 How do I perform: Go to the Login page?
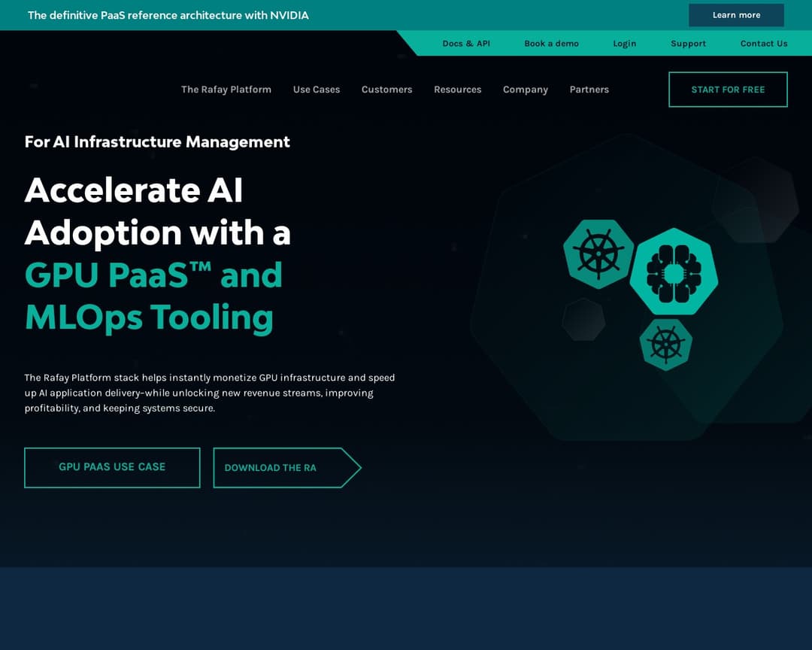625,44
